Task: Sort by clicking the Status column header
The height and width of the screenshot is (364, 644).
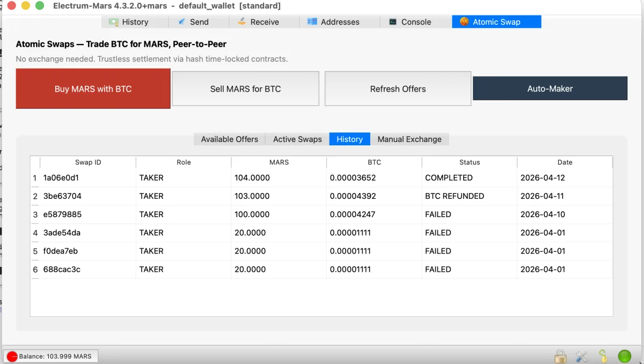Action: click(x=469, y=162)
